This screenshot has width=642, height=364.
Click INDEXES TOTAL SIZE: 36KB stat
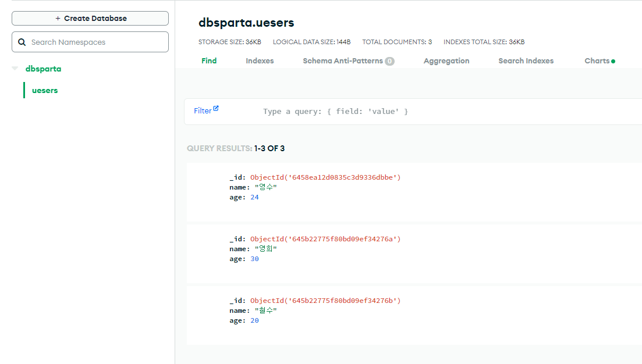point(484,42)
